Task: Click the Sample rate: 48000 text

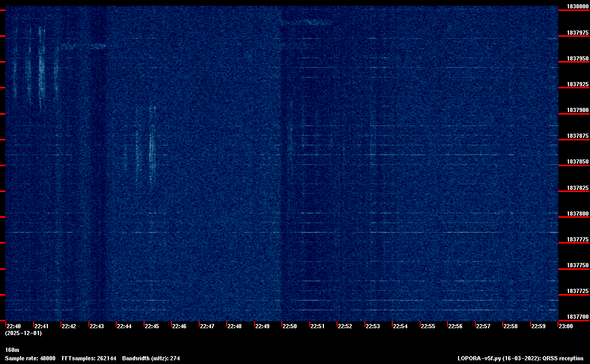Action: pos(30,358)
